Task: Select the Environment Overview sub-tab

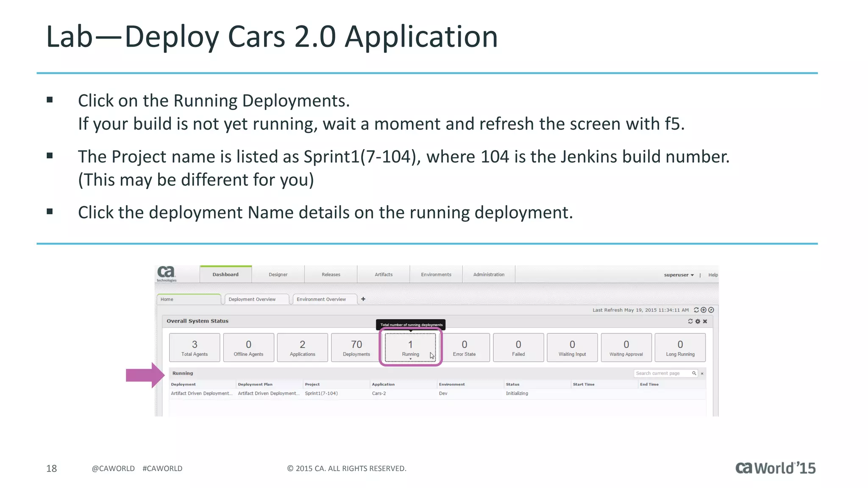Action: (325, 299)
